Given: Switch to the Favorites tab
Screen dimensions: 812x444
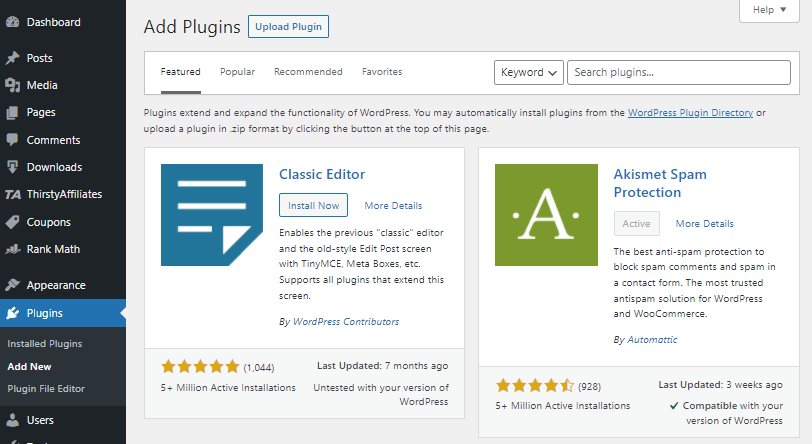Looking at the screenshot, I should tap(382, 72).
